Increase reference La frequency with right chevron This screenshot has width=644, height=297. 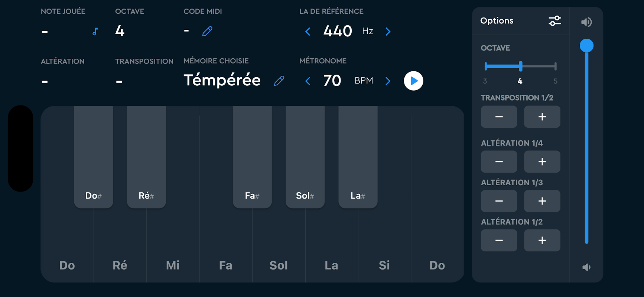388,32
